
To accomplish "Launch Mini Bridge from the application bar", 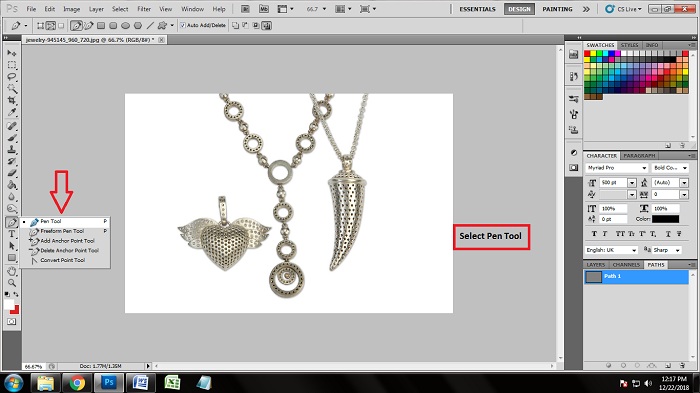I will pos(264,9).
